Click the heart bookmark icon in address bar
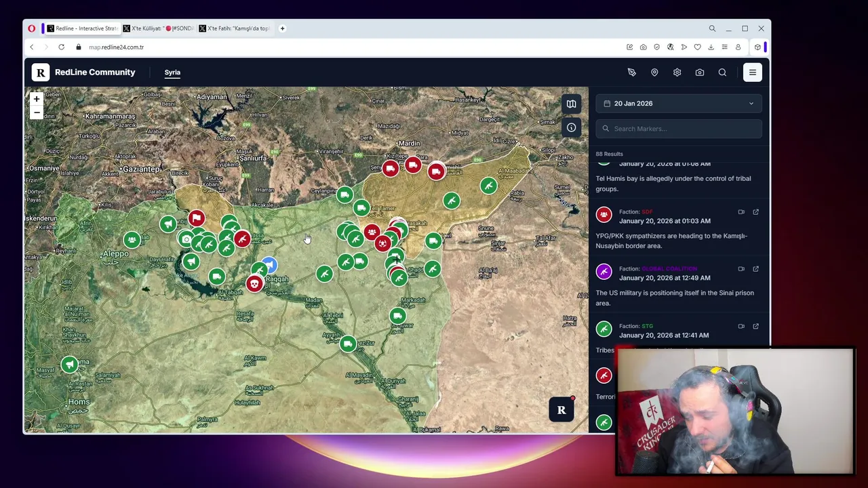 coord(697,47)
